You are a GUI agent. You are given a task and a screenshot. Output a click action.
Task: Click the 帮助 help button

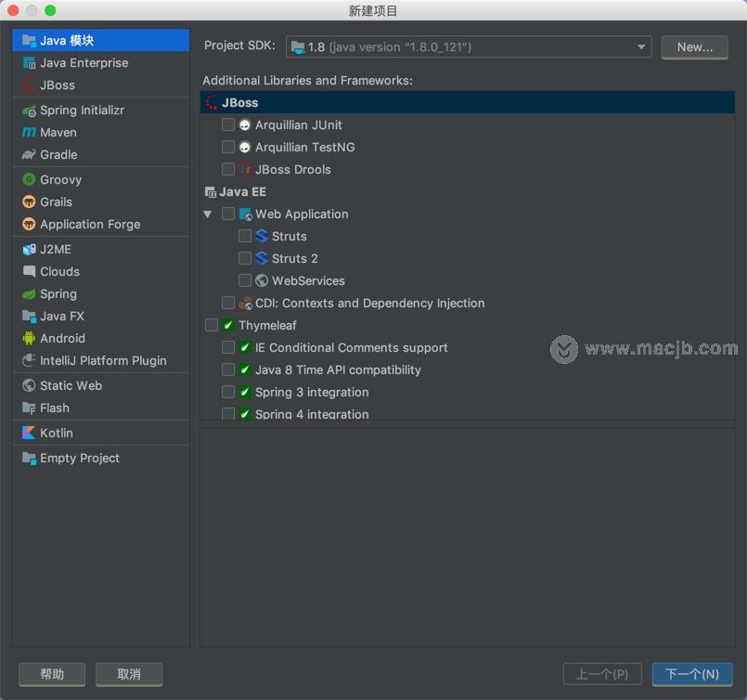pyautogui.click(x=52, y=674)
